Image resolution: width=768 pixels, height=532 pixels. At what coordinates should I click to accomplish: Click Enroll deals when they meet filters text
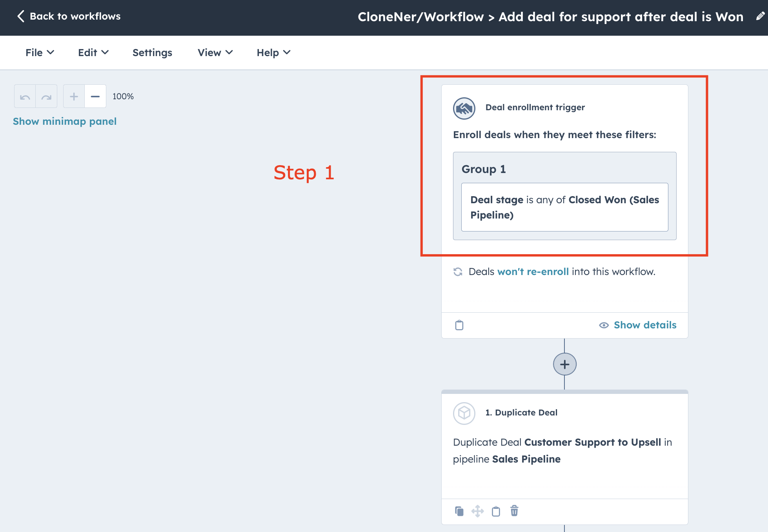click(555, 135)
